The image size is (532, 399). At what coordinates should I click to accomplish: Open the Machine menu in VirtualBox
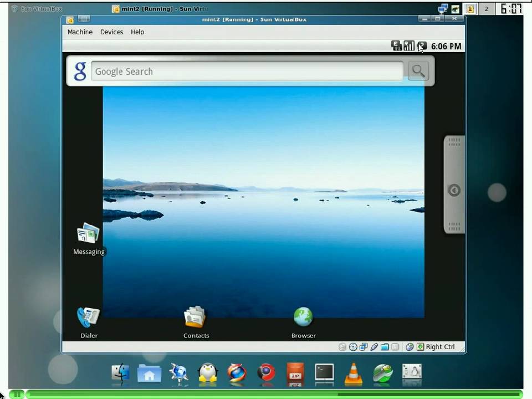pos(80,32)
